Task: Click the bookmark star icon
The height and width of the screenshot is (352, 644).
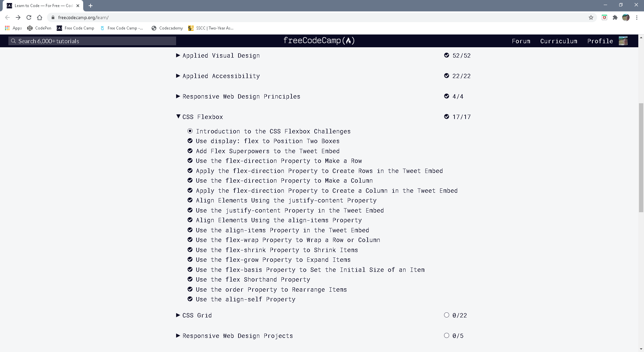Action: click(x=591, y=17)
